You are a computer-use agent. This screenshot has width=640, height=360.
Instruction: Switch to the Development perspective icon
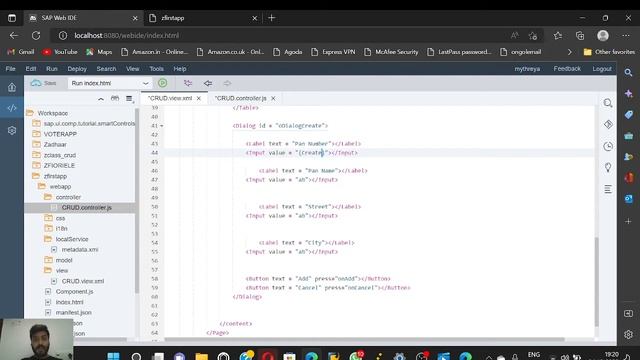pos(12,108)
